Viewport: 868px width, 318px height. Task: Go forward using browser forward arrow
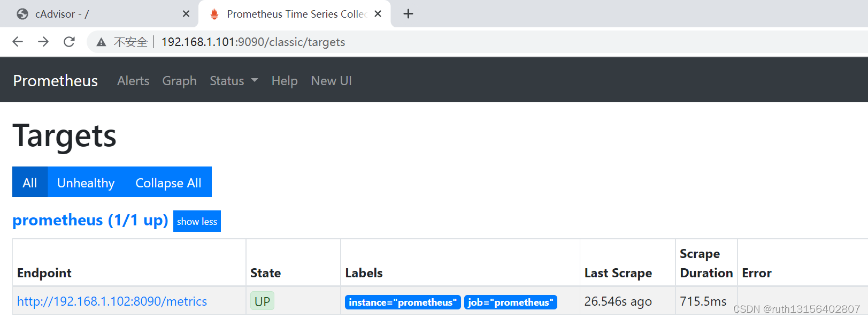43,42
